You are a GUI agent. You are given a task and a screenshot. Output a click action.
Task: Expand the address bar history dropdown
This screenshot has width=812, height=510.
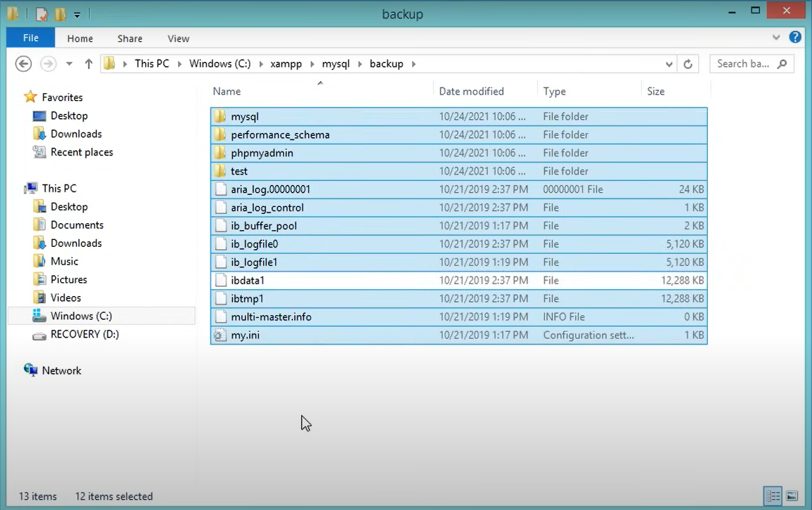pyautogui.click(x=669, y=64)
